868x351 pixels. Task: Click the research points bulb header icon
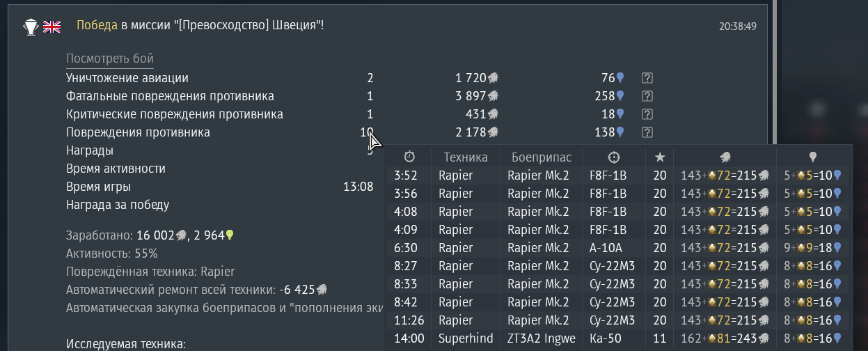pos(812,157)
